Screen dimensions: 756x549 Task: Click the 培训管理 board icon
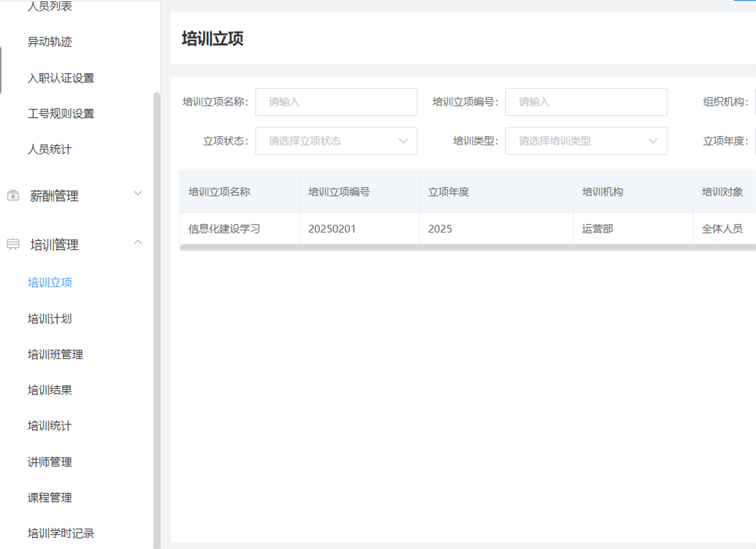pyautogui.click(x=13, y=244)
